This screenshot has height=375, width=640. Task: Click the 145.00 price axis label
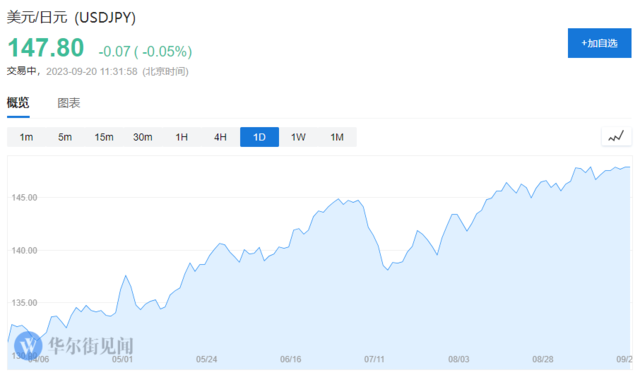click(24, 197)
